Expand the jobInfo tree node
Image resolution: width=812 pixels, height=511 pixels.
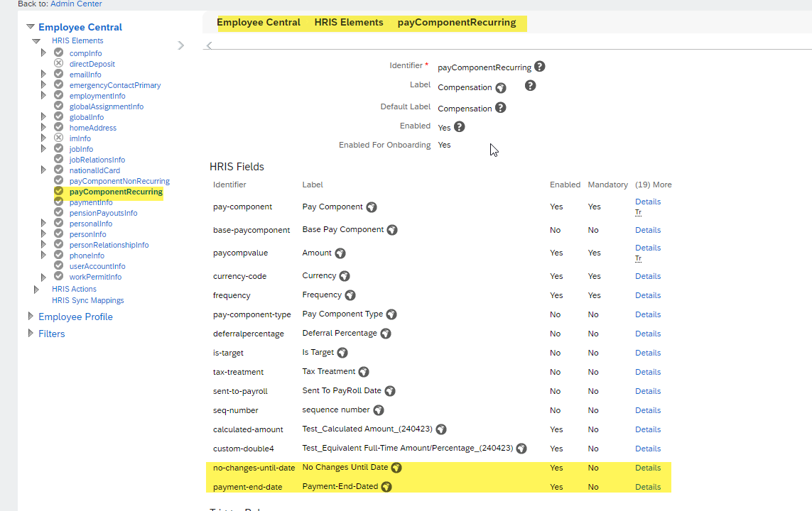[x=43, y=148]
